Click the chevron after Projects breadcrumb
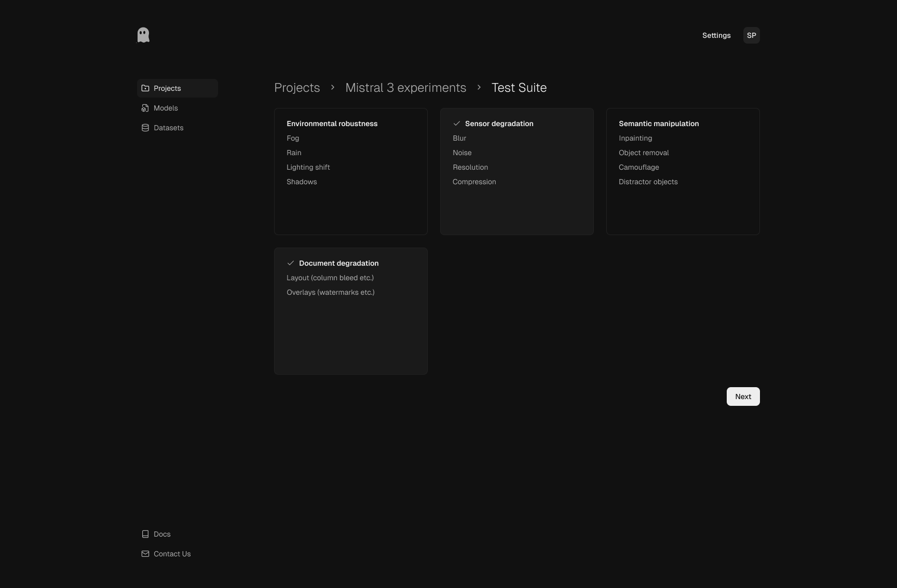 332,87
